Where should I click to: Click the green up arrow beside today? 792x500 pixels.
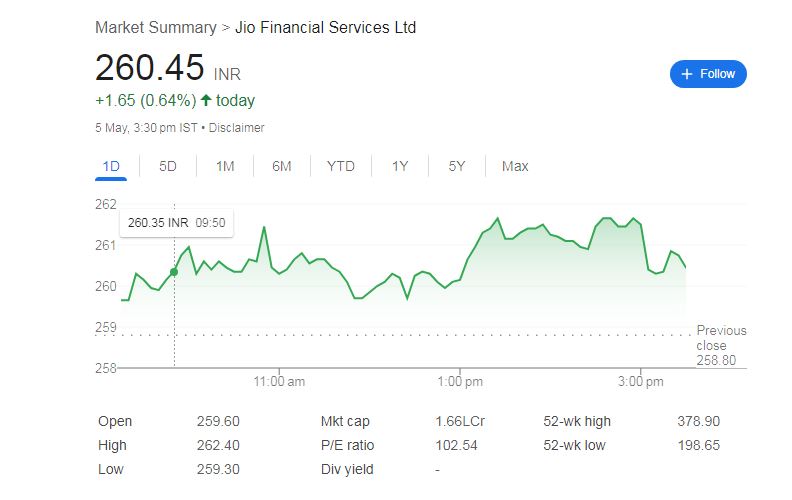[206, 100]
